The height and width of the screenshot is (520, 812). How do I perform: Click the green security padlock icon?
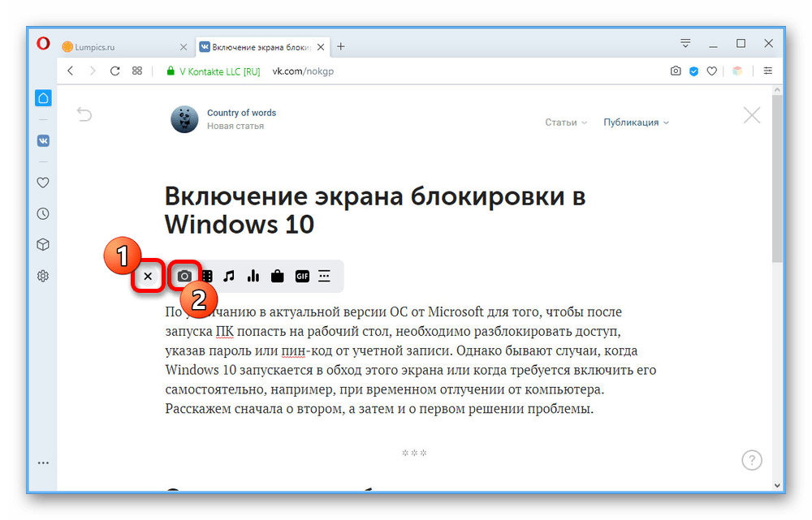pos(171,71)
